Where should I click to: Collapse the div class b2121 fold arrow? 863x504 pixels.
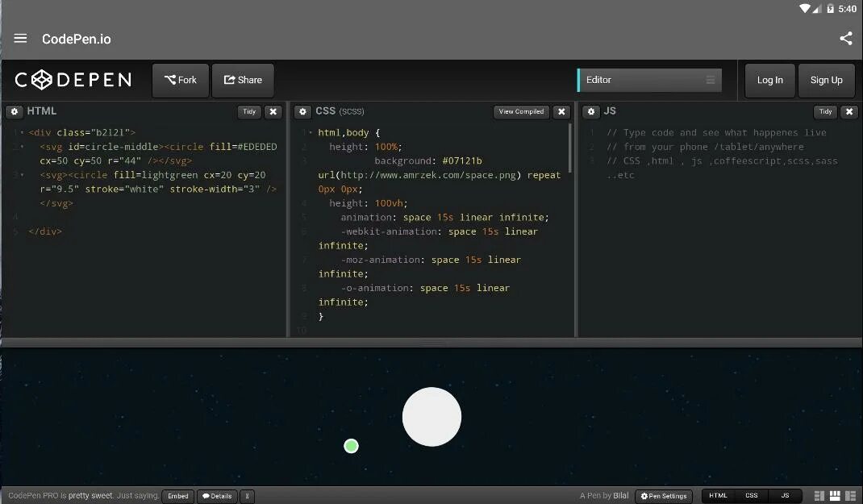pos(22,132)
